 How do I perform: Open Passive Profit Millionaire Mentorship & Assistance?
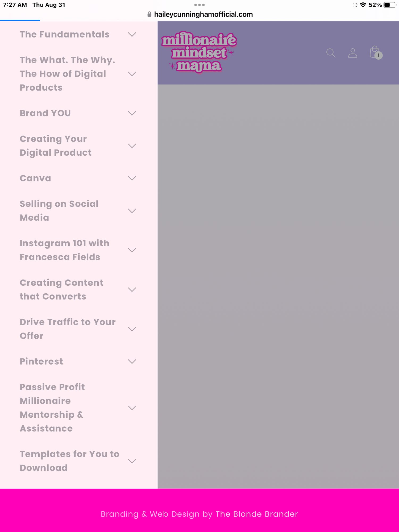tap(52, 408)
